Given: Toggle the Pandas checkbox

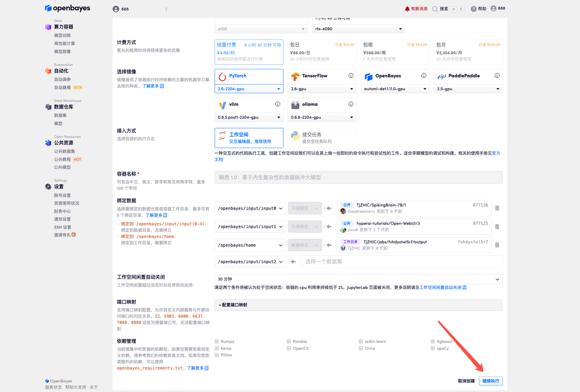Looking at the screenshot, I should 289,341.
